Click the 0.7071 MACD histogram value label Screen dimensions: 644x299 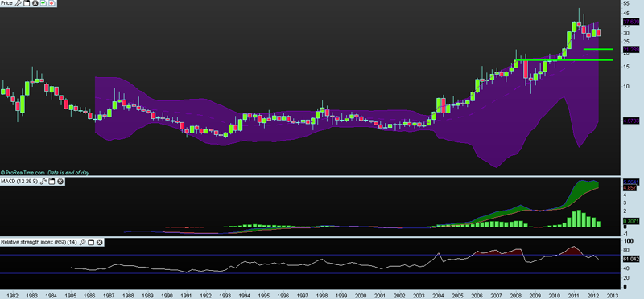point(631,221)
